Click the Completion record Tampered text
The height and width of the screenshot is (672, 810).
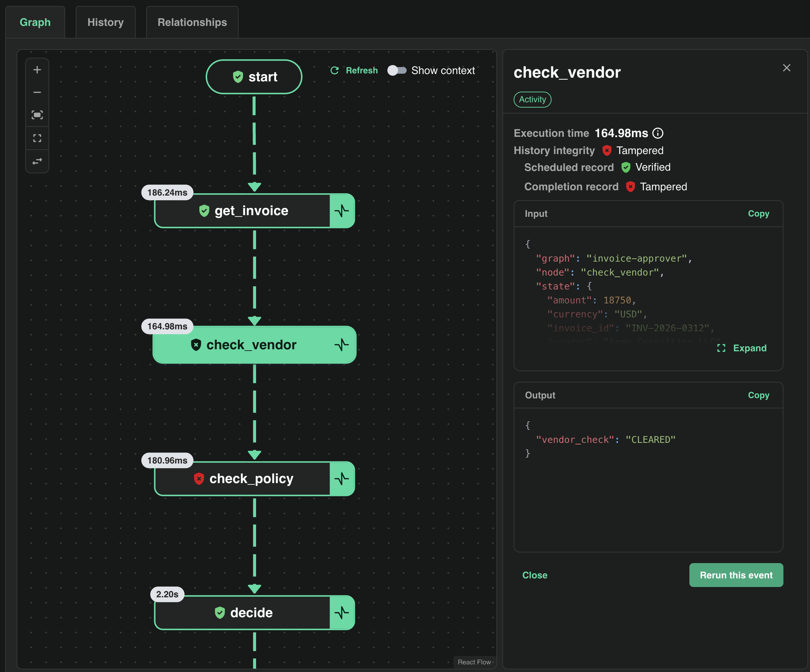663,187
